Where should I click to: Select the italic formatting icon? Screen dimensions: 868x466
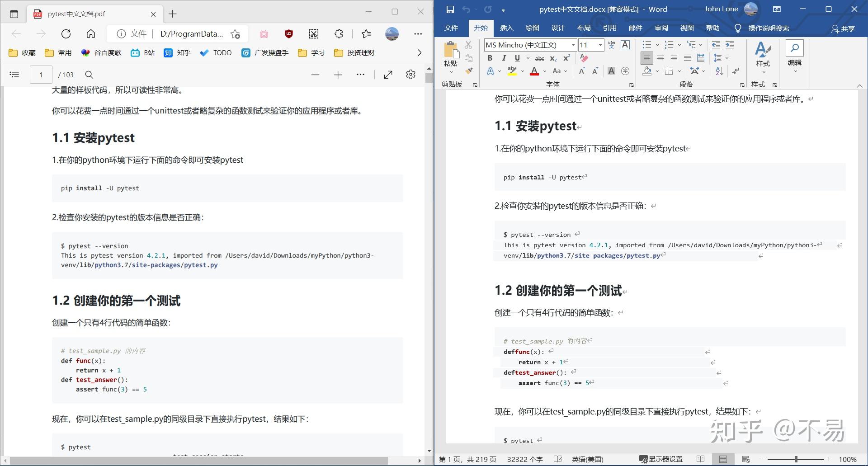pyautogui.click(x=504, y=58)
